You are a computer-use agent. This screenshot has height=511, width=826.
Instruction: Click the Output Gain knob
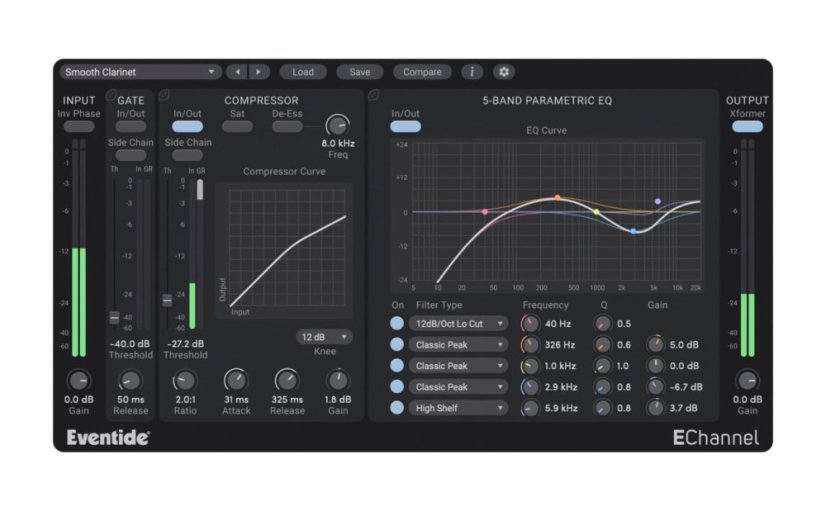[x=747, y=380]
